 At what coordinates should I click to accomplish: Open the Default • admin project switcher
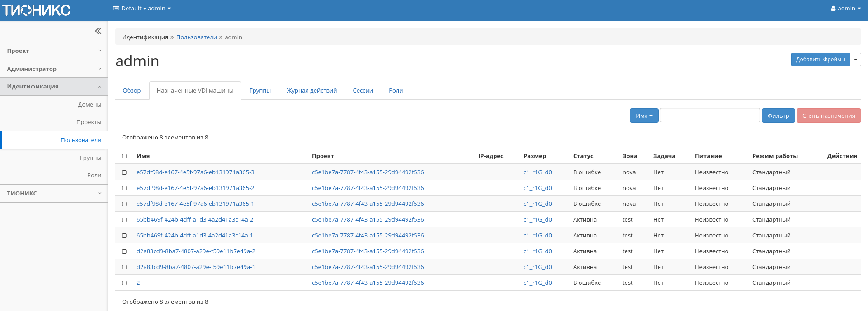click(x=142, y=9)
